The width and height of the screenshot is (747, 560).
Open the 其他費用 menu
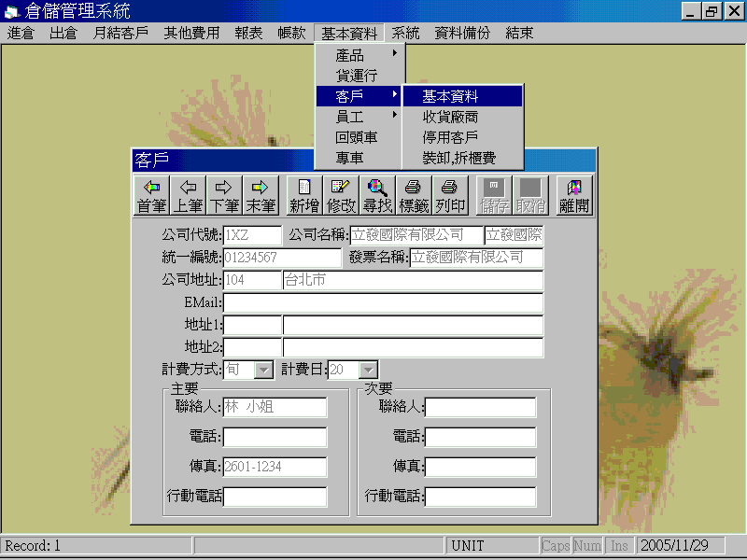[191, 33]
